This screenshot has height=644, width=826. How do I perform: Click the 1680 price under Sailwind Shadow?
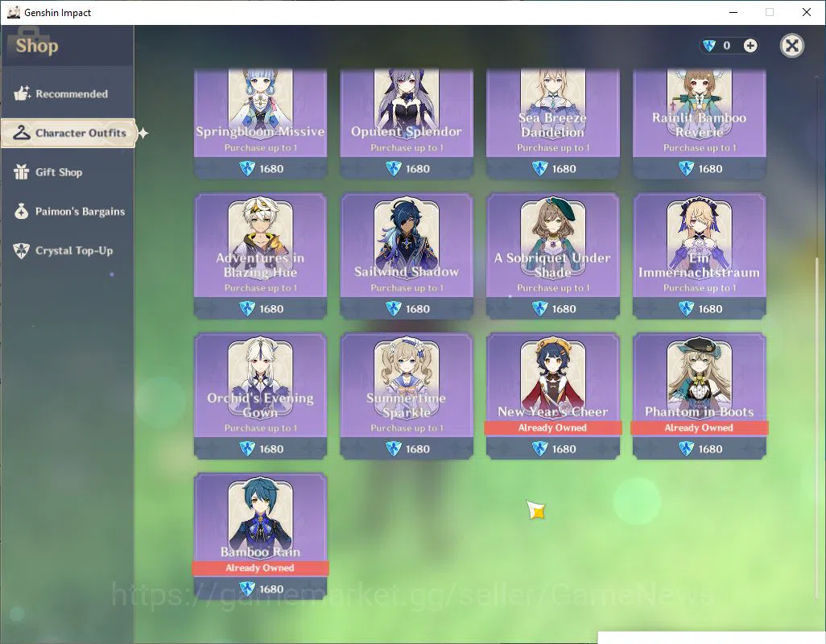point(418,309)
